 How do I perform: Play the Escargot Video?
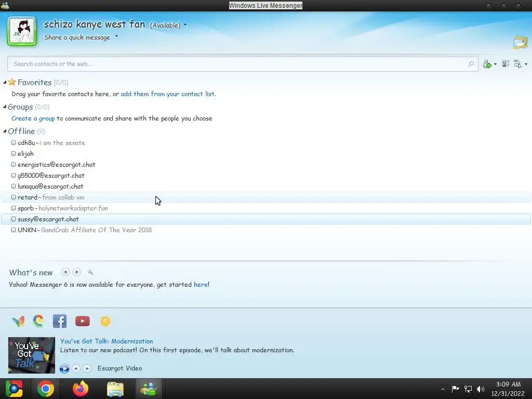(64, 368)
